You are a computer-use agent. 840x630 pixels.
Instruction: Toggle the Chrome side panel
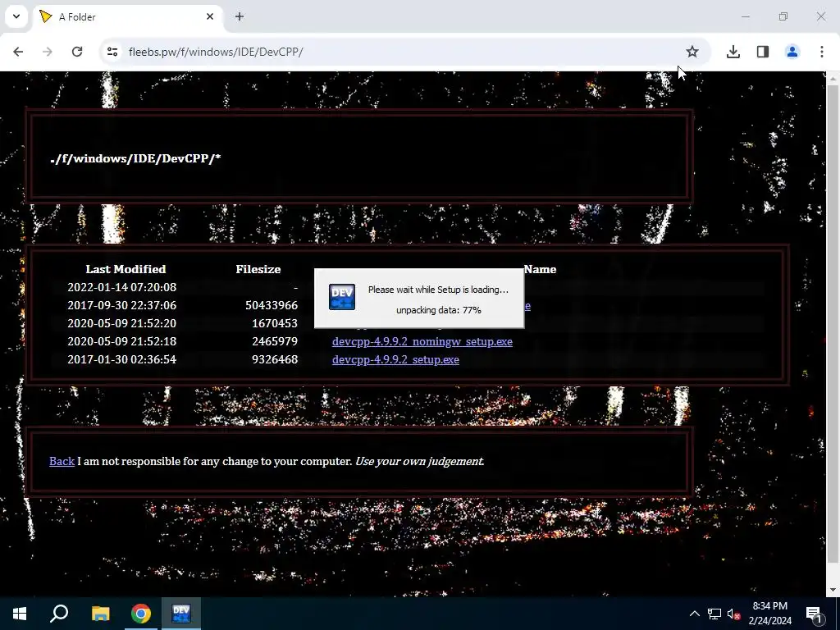[x=763, y=52]
